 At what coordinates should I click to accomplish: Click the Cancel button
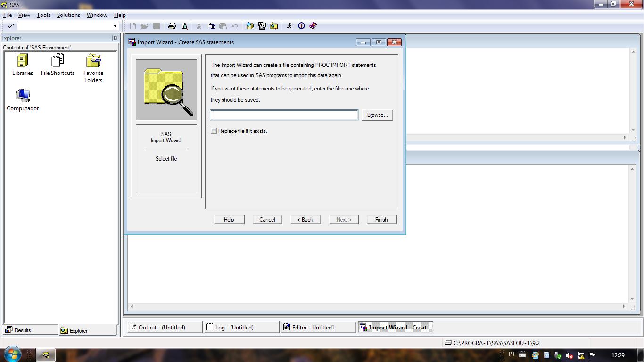pos(267,220)
